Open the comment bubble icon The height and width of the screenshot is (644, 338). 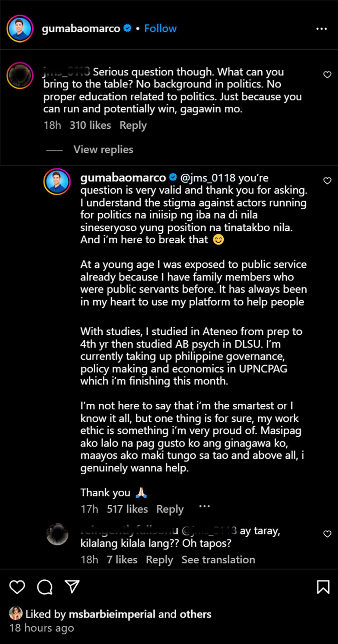click(45, 587)
